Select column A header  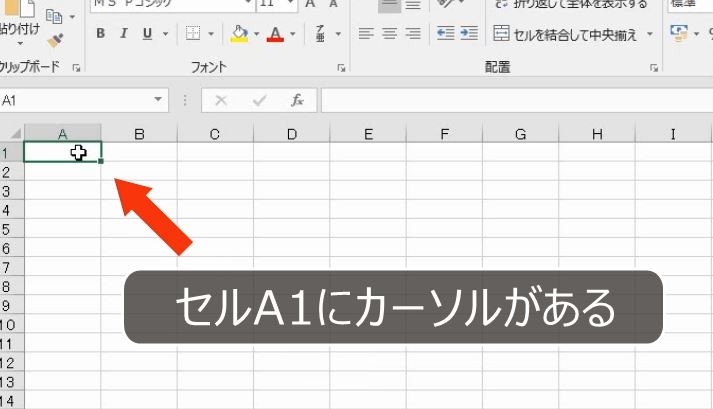tap(63, 134)
